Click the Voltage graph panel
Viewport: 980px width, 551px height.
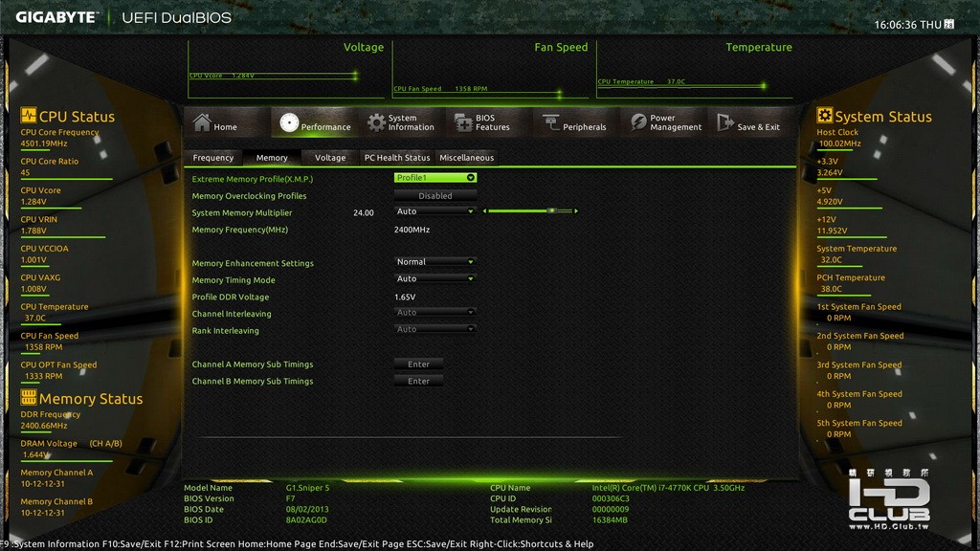click(x=286, y=69)
